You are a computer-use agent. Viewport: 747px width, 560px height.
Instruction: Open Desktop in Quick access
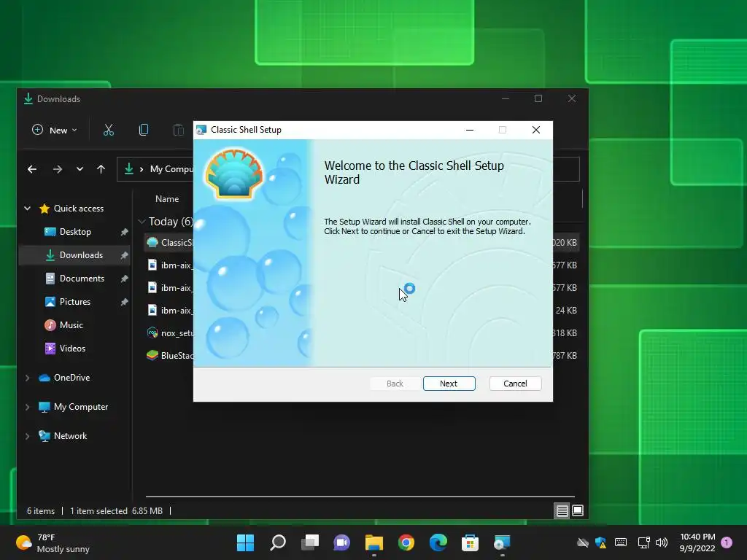(x=75, y=232)
